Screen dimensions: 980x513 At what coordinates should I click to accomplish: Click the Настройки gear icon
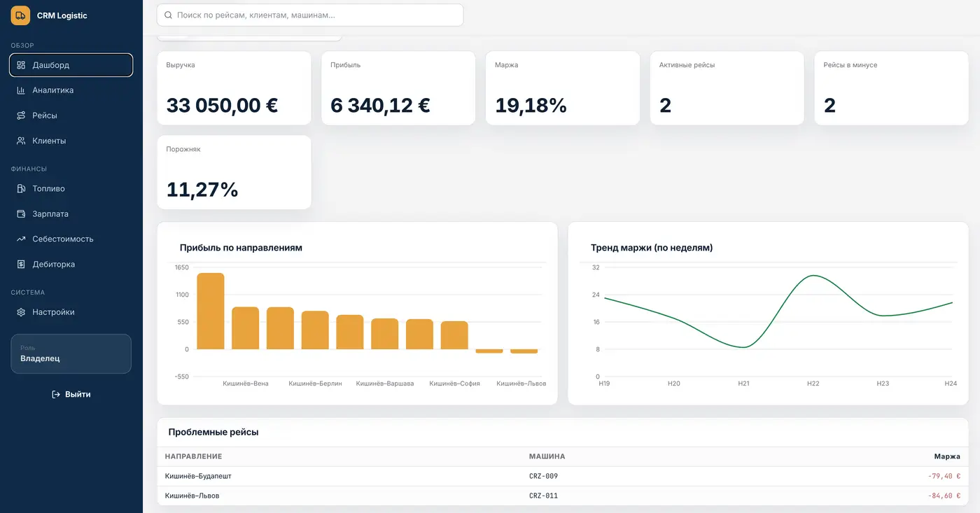pos(21,312)
